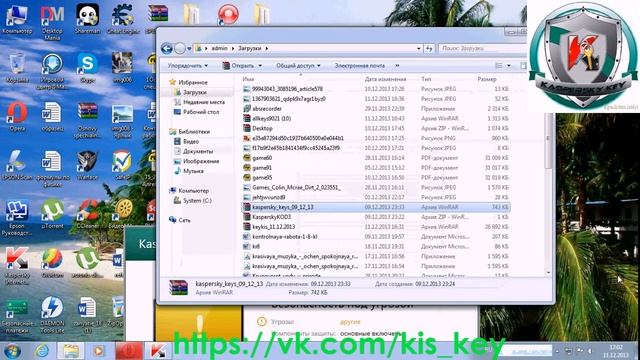Screen dimensions: 640x360
Task: Click admin in the address breadcrumb
Action: click(220, 49)
